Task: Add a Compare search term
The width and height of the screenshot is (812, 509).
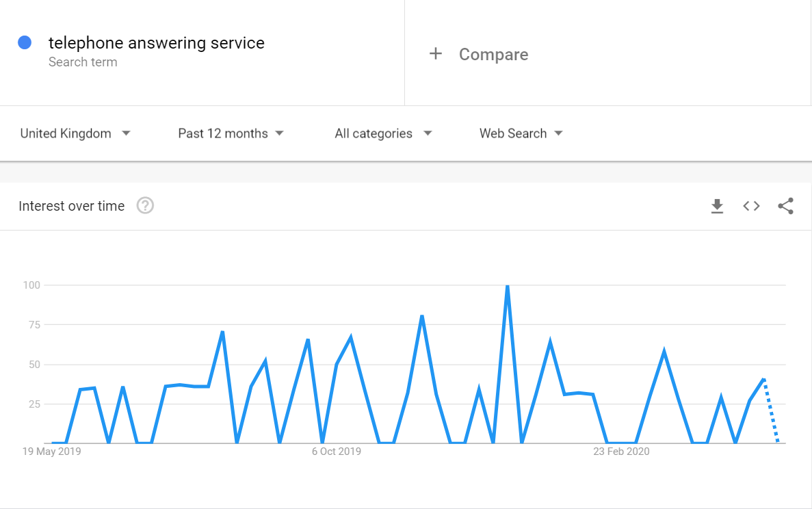Action: [493, 55]
